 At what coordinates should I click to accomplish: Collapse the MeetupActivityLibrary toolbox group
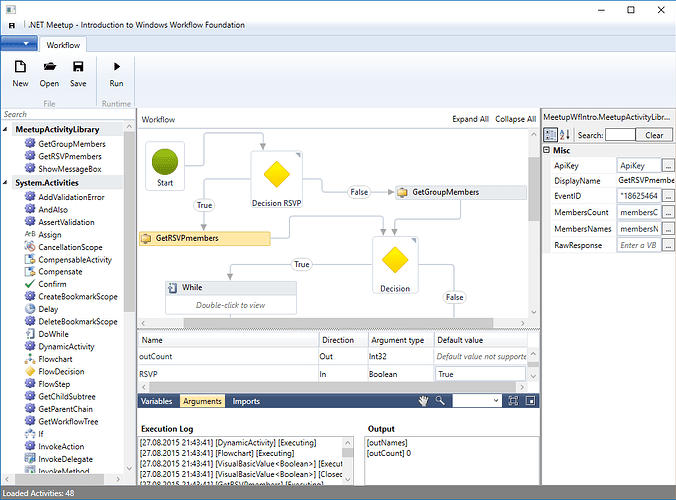(x=5, y=129)
